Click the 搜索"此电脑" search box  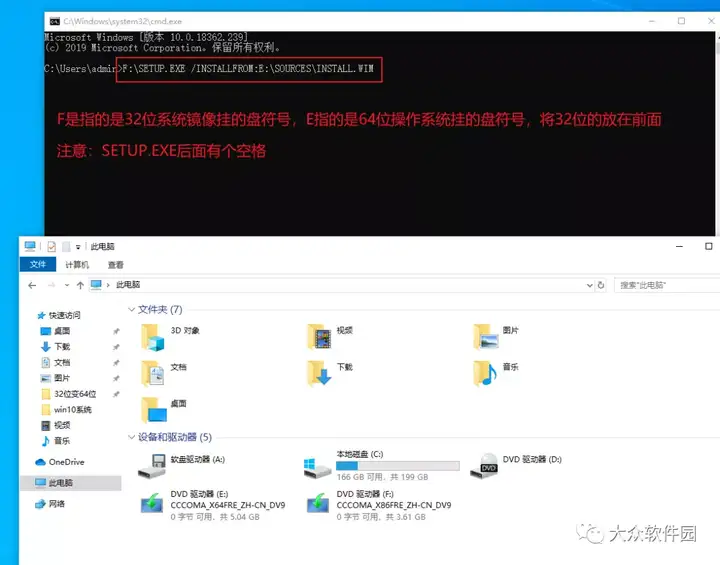[667, 285]
